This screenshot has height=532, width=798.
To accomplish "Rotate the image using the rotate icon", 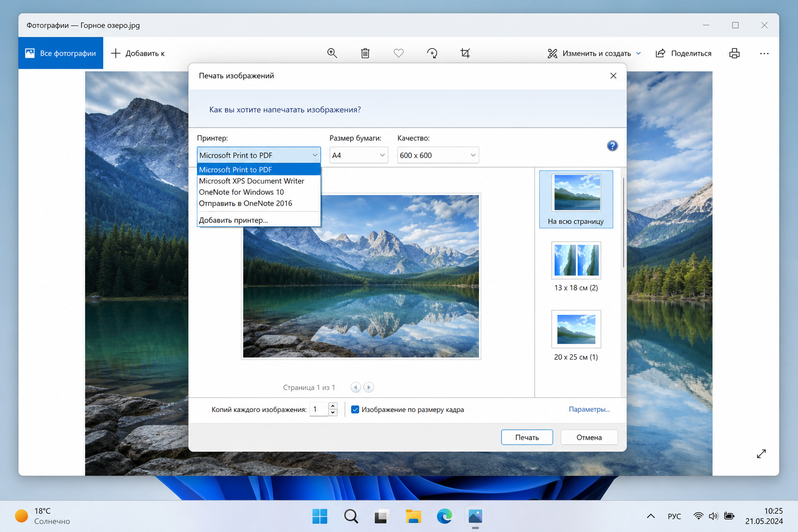I will 432,53.
